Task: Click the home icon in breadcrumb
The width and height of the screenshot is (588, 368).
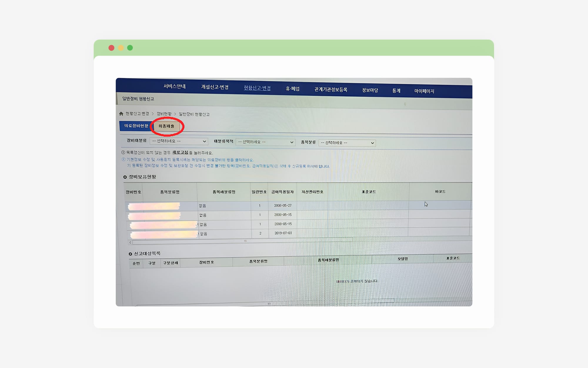Action: point(121,114)
